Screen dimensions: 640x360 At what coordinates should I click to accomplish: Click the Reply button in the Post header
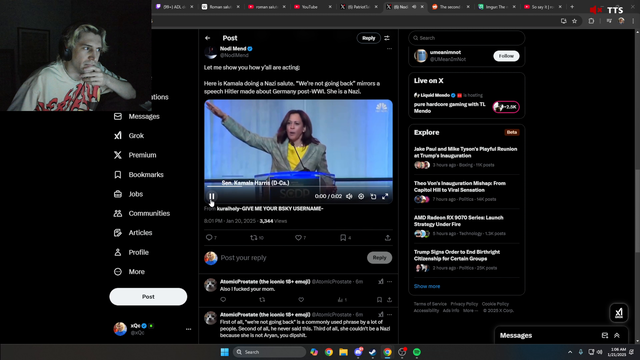369,38
